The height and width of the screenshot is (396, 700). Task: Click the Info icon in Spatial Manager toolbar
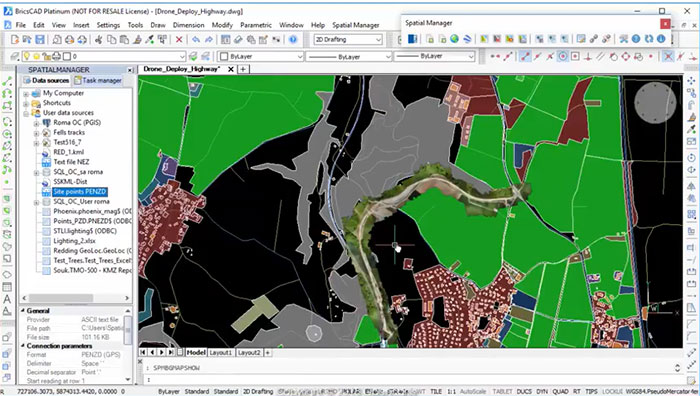[661, 39]
